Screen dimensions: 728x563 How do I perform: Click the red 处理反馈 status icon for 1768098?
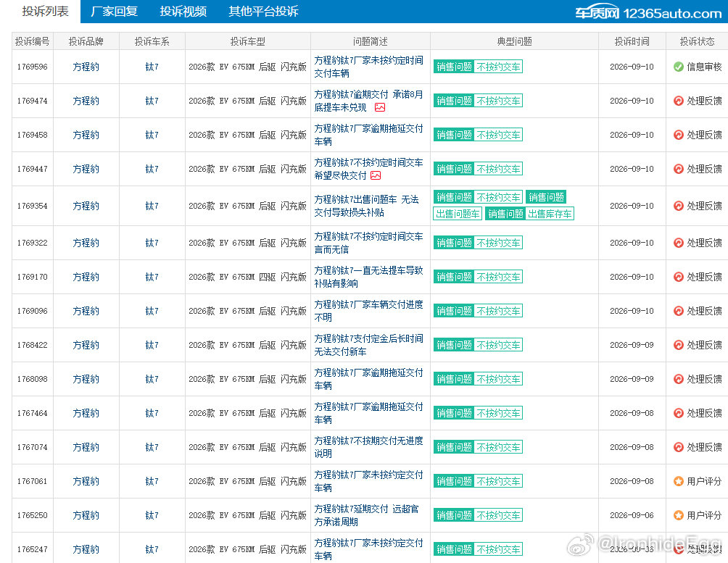tap(678, 379)
